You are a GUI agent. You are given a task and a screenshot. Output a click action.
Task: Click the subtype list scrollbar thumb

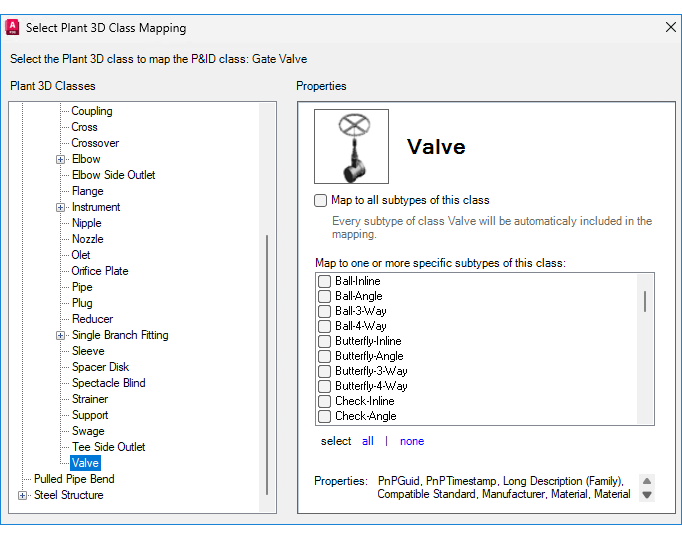click(645, 301)
